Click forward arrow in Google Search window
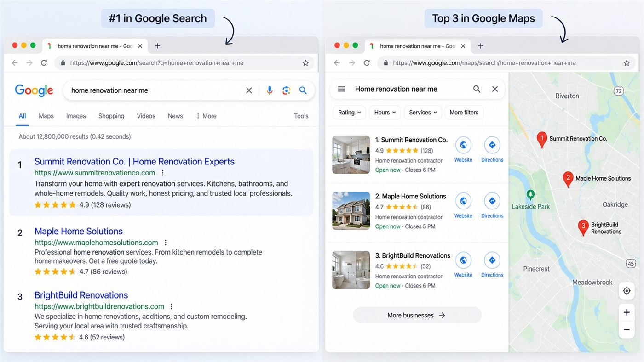The height and width of the screenshot is (362, 644). click(29, 63)
